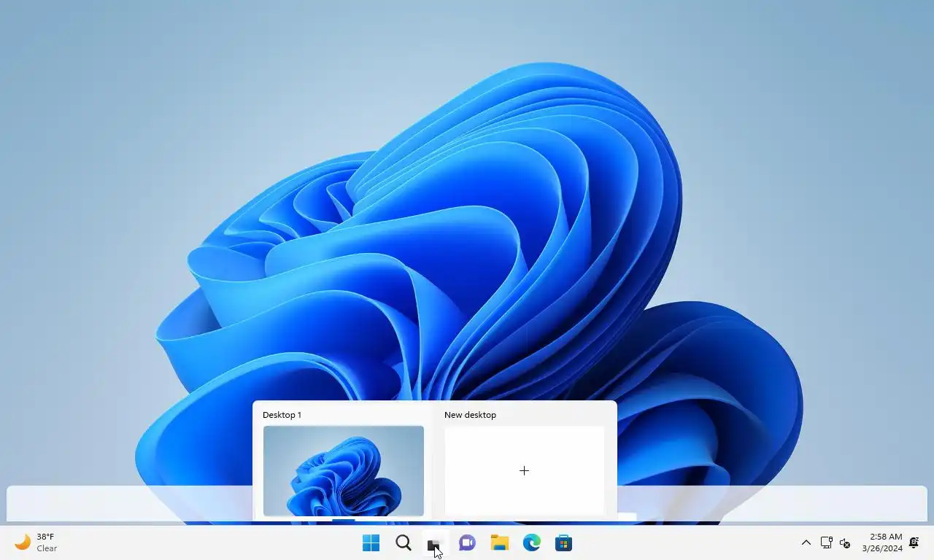Show hidden system tray icons

806,542
